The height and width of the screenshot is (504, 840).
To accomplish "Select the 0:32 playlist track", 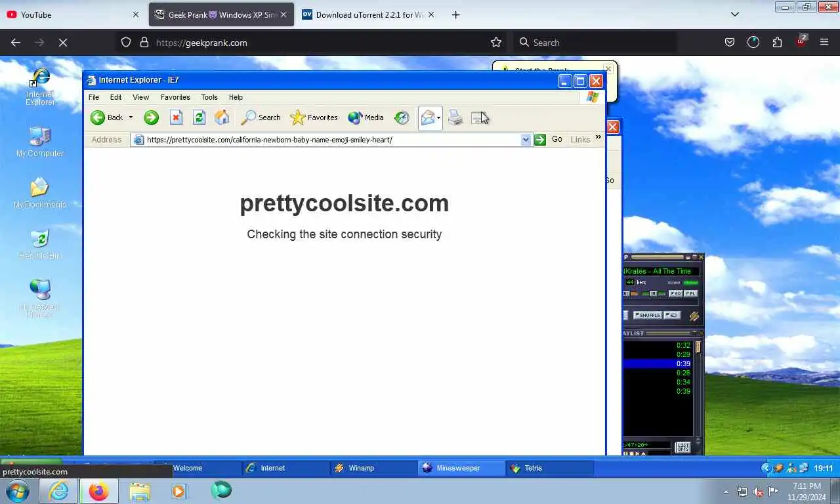I will (658, 345).
